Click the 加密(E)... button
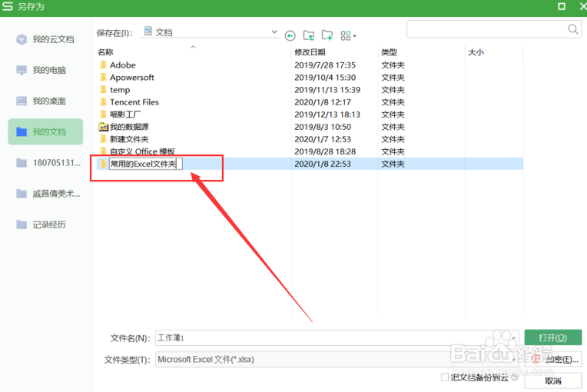This screenshot has height=392, width=587. click(553, 360)
